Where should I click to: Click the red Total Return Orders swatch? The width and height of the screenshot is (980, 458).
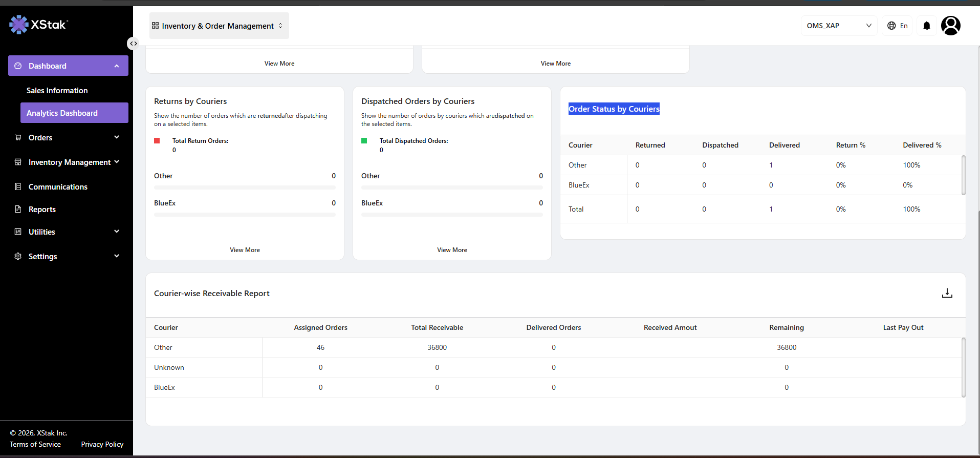tap(157, 141)
